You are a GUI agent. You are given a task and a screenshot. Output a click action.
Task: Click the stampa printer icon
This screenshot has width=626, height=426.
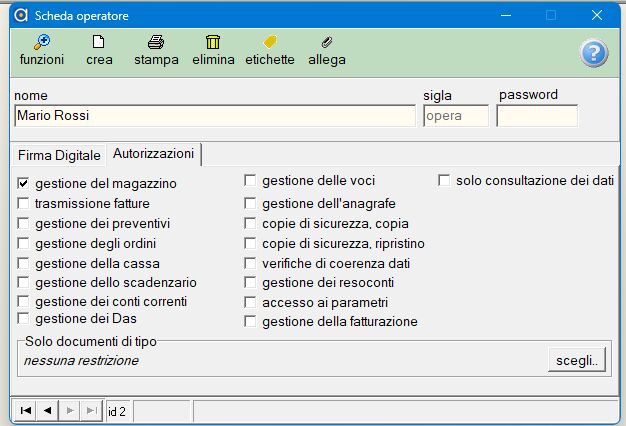156,42
